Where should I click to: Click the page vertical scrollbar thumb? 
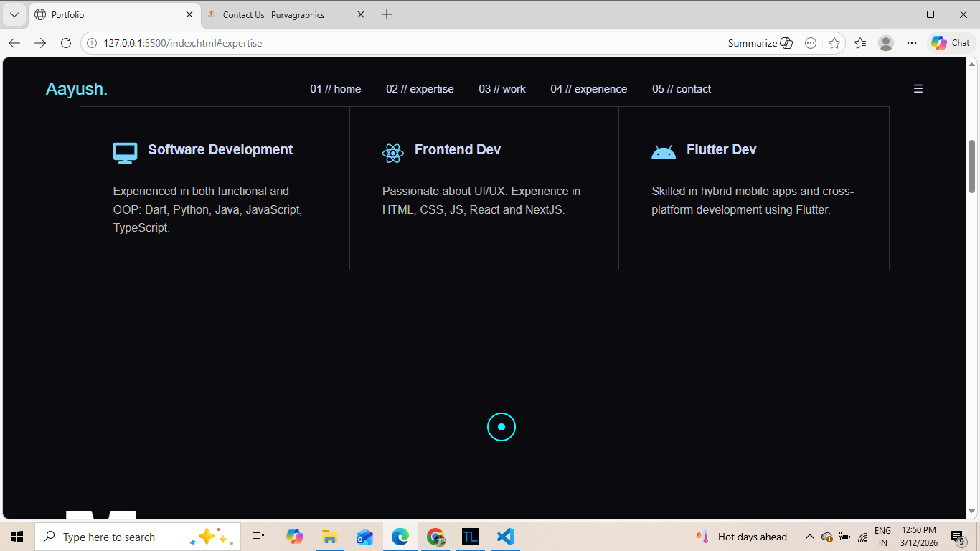(x=972, y=166)
